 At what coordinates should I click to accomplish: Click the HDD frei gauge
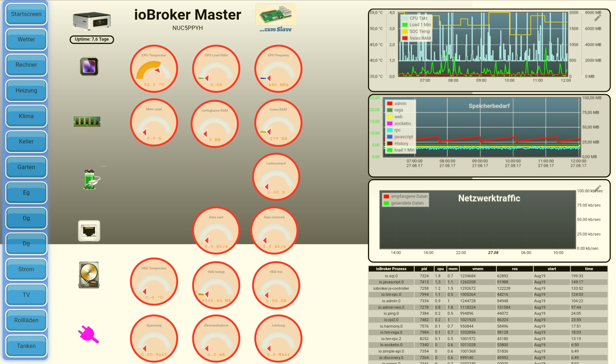point(276,285)
